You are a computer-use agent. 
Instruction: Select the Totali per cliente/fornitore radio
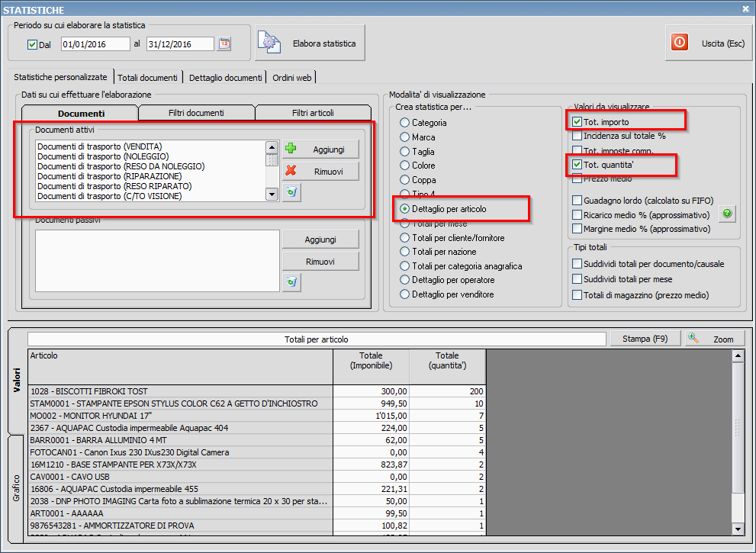coord(405,237)
